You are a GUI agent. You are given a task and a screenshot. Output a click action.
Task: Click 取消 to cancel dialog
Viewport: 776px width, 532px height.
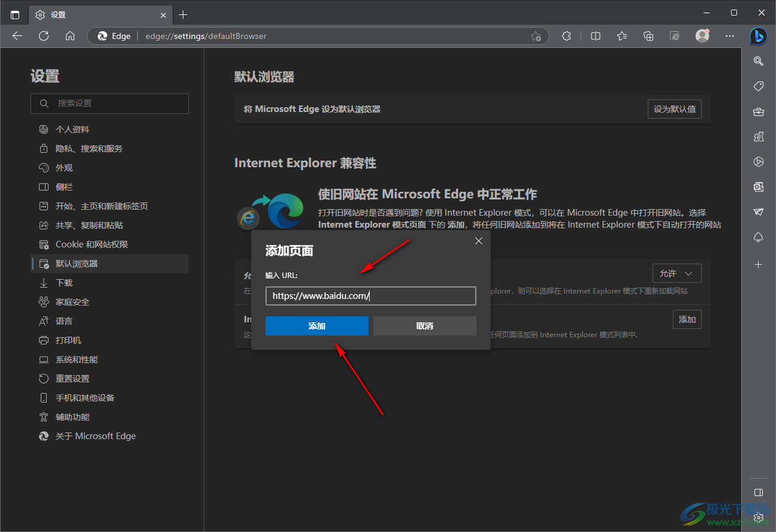(425, 326)
